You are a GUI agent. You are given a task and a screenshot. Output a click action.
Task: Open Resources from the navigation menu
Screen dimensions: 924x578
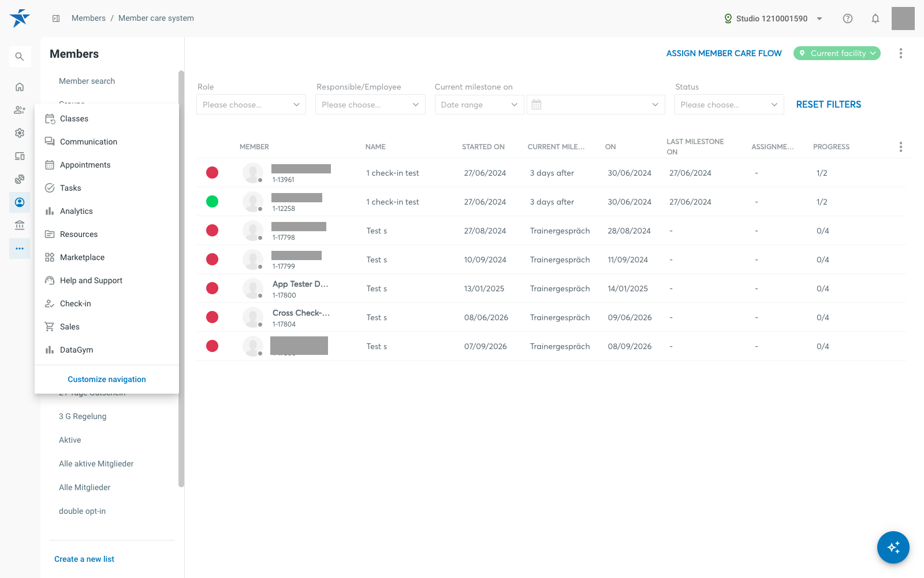107,234
